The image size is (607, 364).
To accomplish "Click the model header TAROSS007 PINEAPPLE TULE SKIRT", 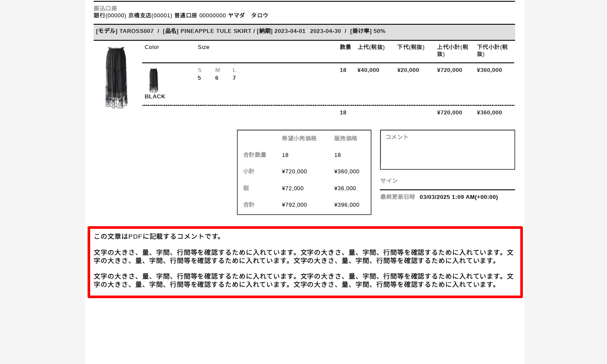I will point(304,32).
